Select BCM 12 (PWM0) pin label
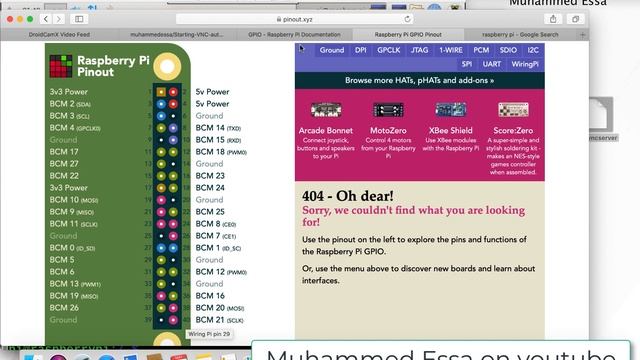The height and width of the screenshot is (360, 640). click(x=221, y=272)
